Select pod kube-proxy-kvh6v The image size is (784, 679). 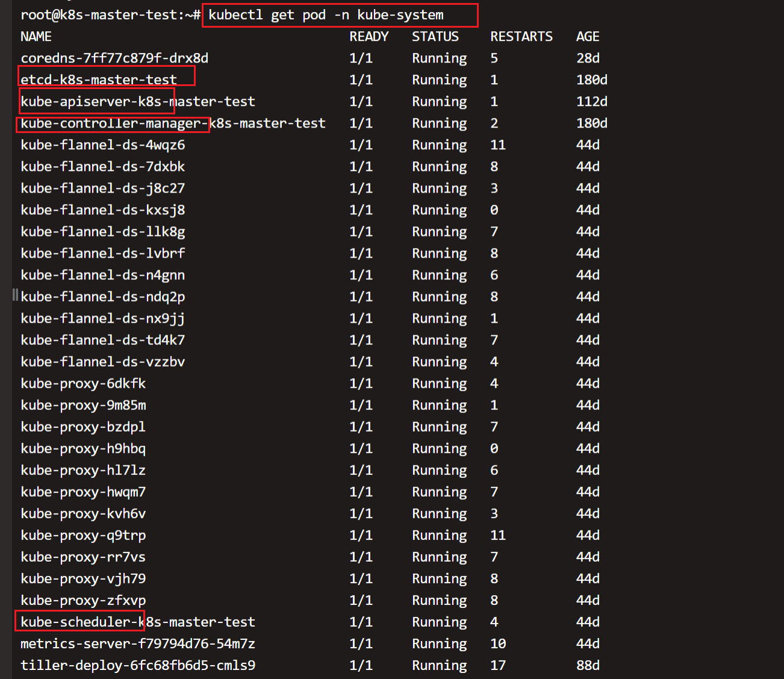tap(83, 513)
